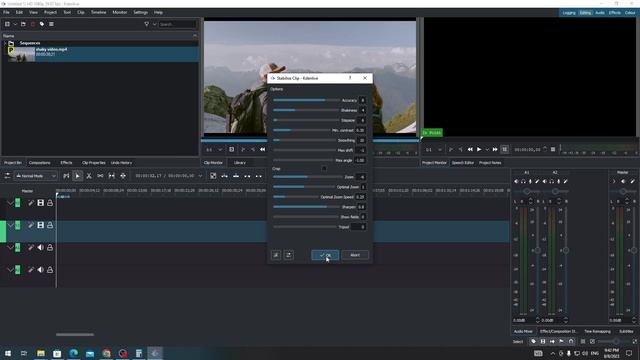Click the help question mark in dialog title

pyautogui.click(x=350, y=78)
